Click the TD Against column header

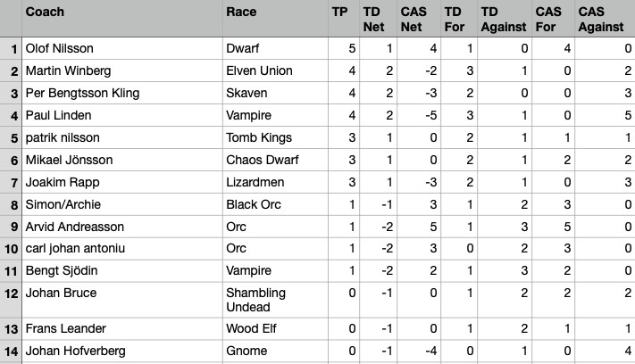[503, 19]
